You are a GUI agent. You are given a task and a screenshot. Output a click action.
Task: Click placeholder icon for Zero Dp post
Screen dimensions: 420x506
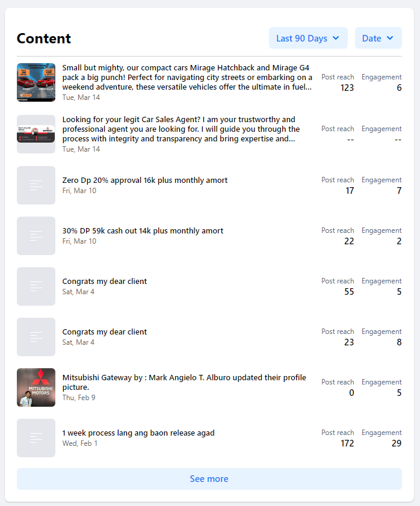click(x=36, y=185)
